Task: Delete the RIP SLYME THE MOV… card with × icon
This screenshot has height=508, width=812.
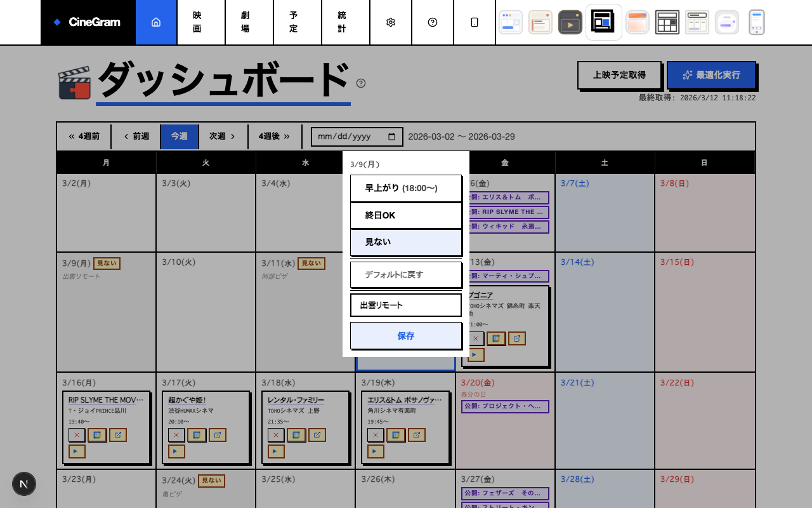Action: (x=75, y=435)
